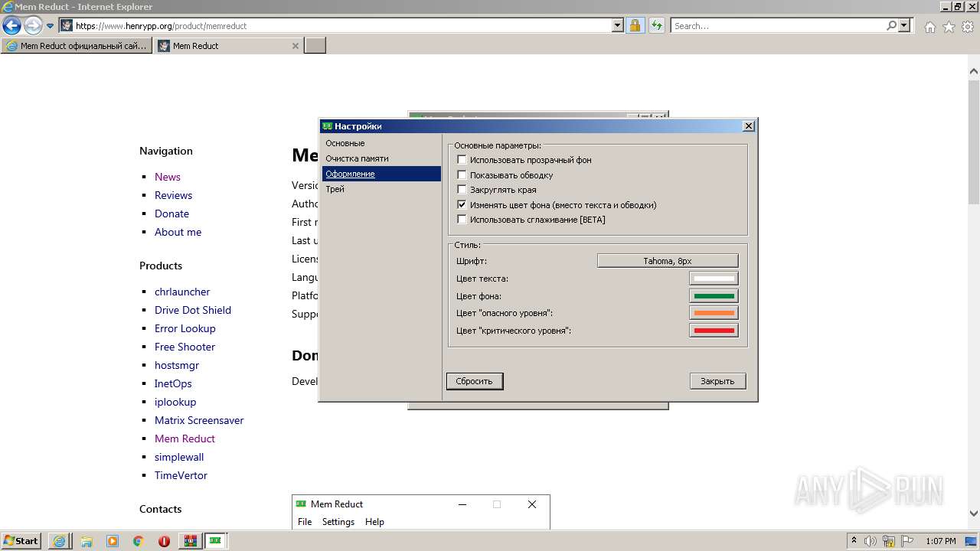Click the Search input field
The width and height of the screenshot is (980, 551).
coord(778,26)
